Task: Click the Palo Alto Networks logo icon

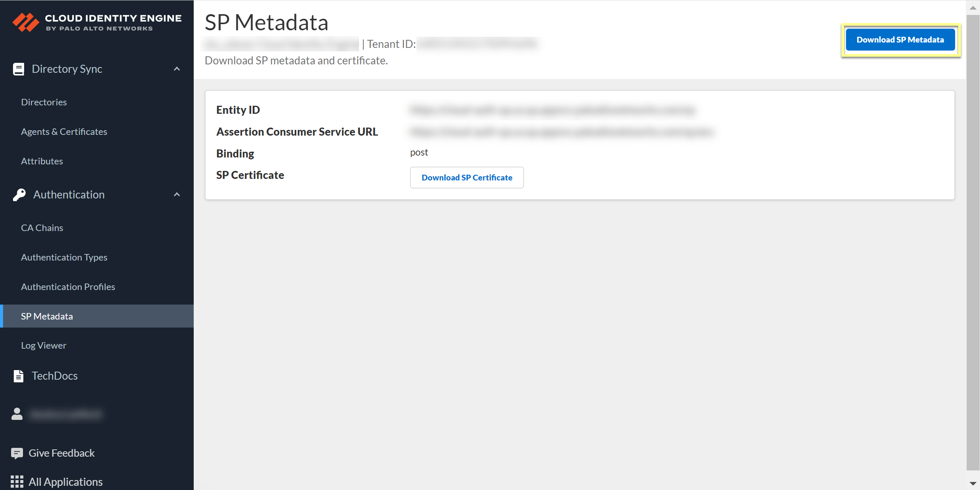Action: (25, 22)
